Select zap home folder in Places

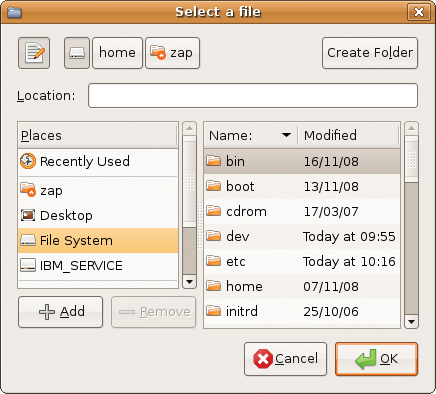tap(98, 191)
